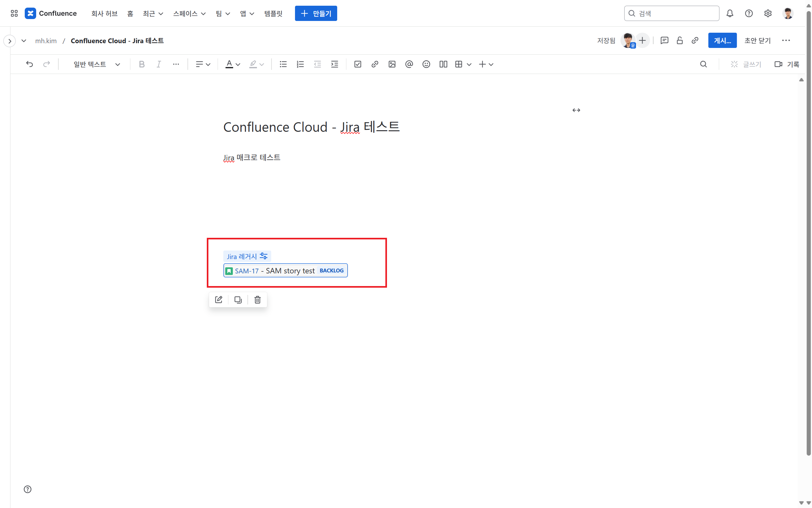Copy the Jira macro
This screenshot has width=812, height=508.
pos(238,300)
